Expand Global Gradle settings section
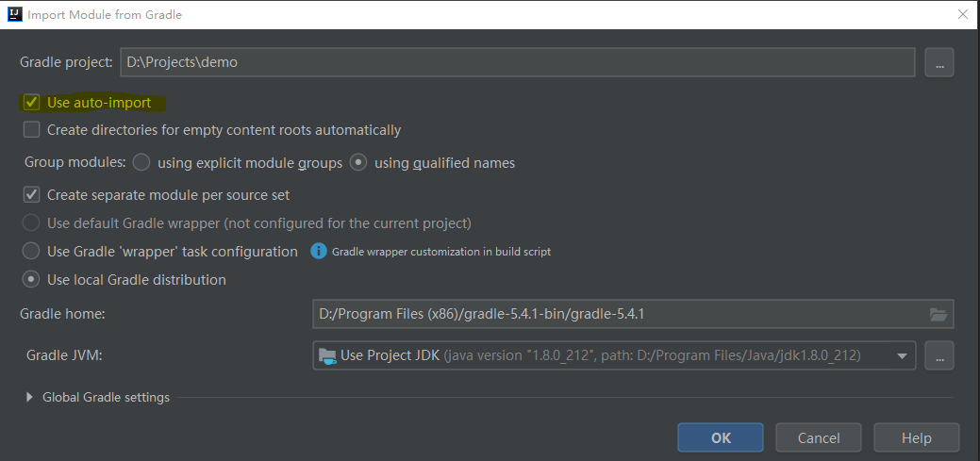The width and height of the screenshot is (980, 461). coord(29,397)
